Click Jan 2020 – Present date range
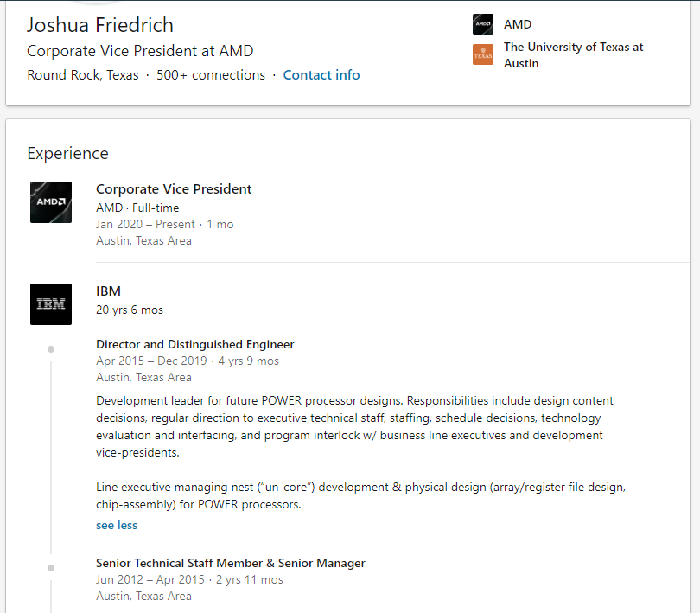This screenshot has height=613, width=700. click(145, 224)
